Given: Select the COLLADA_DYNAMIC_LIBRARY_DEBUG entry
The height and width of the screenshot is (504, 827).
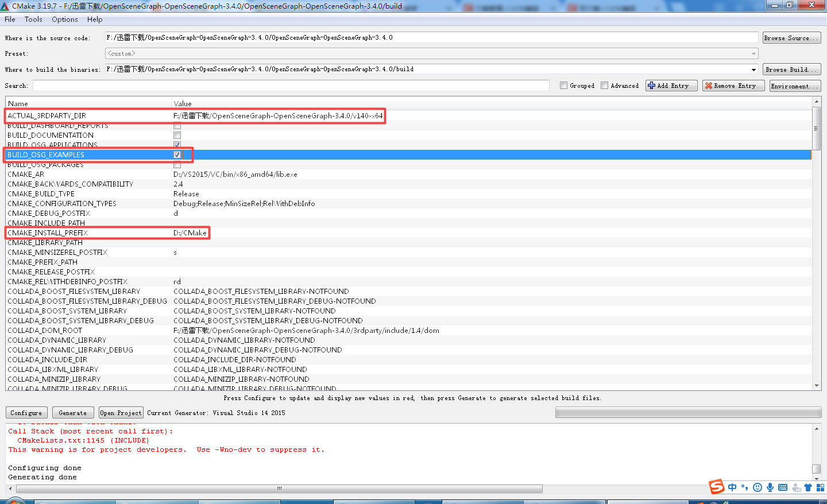Looking at the screenshot, I should pyautogui.click(x=70, y=350).
